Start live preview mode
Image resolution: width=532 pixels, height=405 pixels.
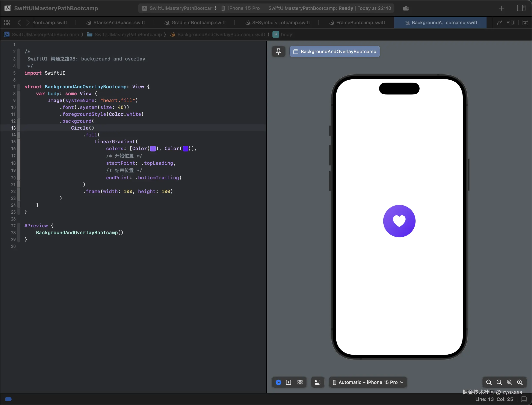[x=278, y=382]
